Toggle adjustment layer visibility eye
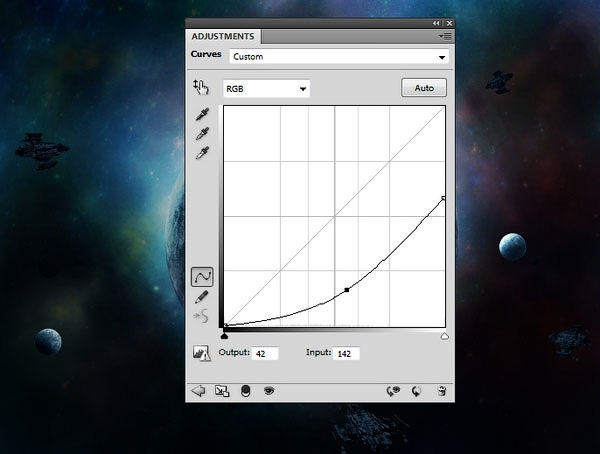Image resolution: width=600 pixels, height=454 pixels. pyautogui.click(x=269, y=391)
